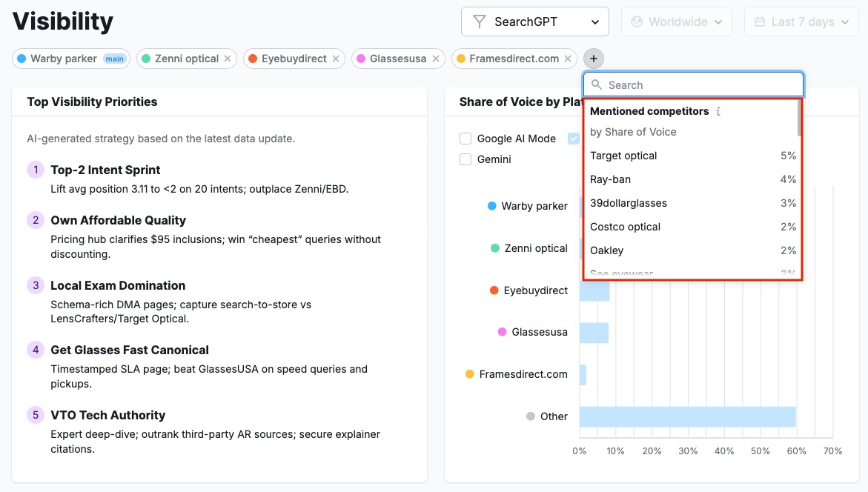Click the VTO Tech Authority priority heading
Image resolution: width=868 pixels, height=492 pixels.
coord(108,415)
